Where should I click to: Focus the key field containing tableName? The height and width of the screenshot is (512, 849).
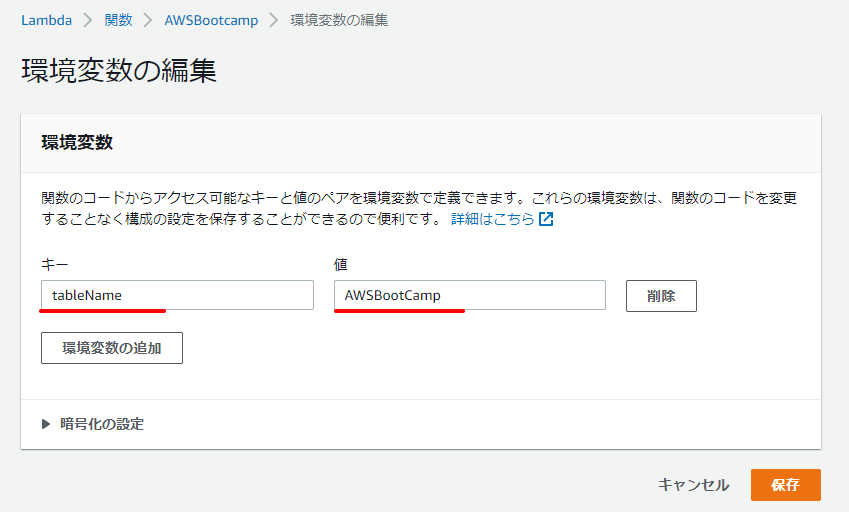click(178, 295)
